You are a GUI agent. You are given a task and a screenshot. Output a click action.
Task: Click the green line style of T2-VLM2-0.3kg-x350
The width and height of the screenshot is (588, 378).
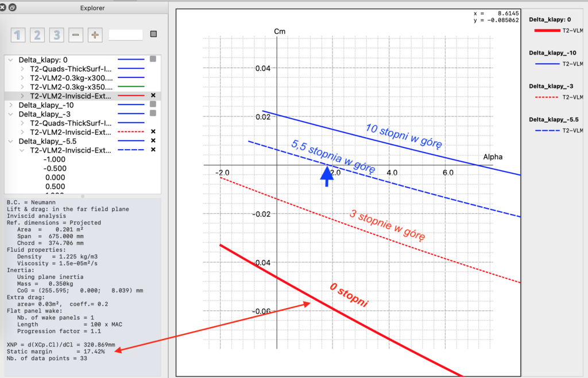tap(131, 87)
